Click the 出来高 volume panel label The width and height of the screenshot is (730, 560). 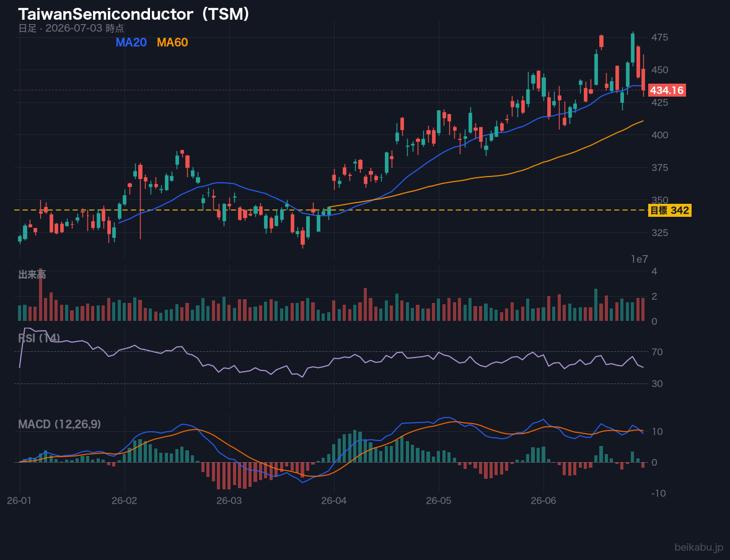(32, 274)
